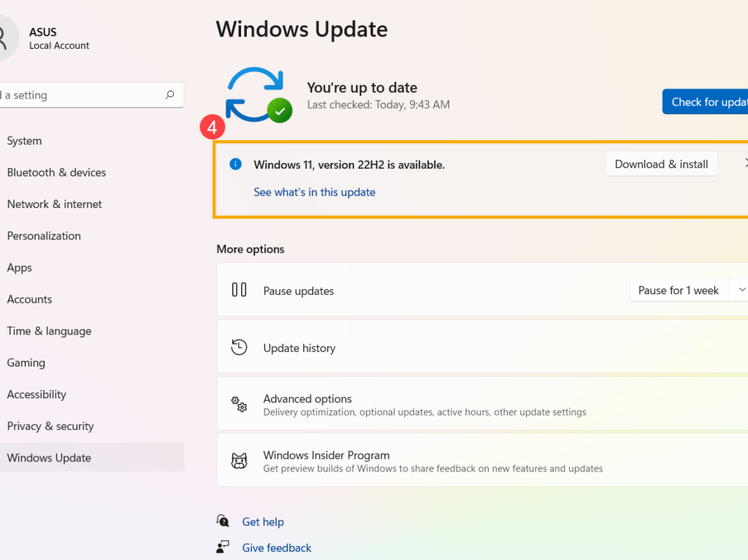Click the Pause for 1 week button
Viewport: 748px width, 560px height.
coord(678,290)
